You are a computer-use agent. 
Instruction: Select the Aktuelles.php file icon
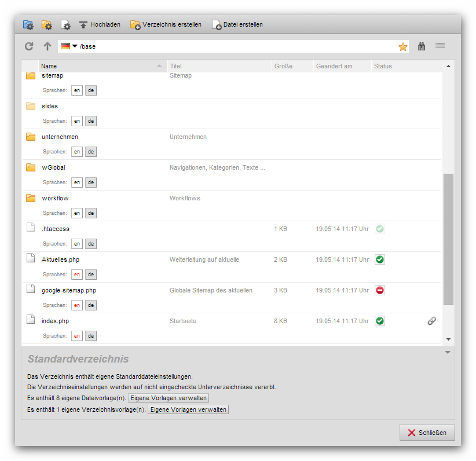pyautogui.click(x=31, y=258)
